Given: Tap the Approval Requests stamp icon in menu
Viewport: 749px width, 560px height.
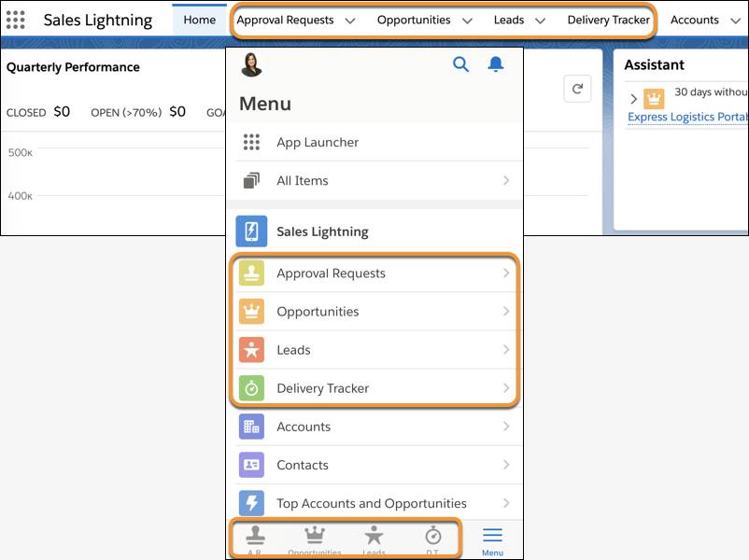Looking at the screenshot, I should 251,273.
